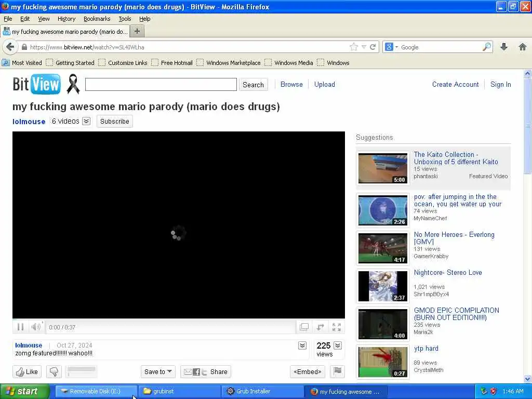Open the Bookmarks menu
532x399 pixels.
click(x=97, y=19)
